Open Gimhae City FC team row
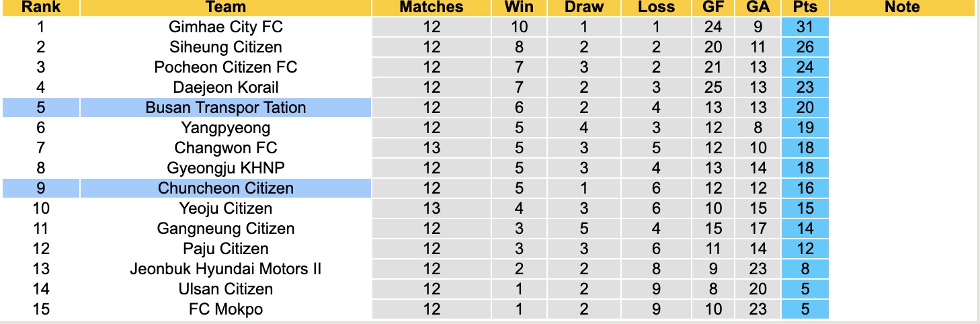 coord(226,27)
